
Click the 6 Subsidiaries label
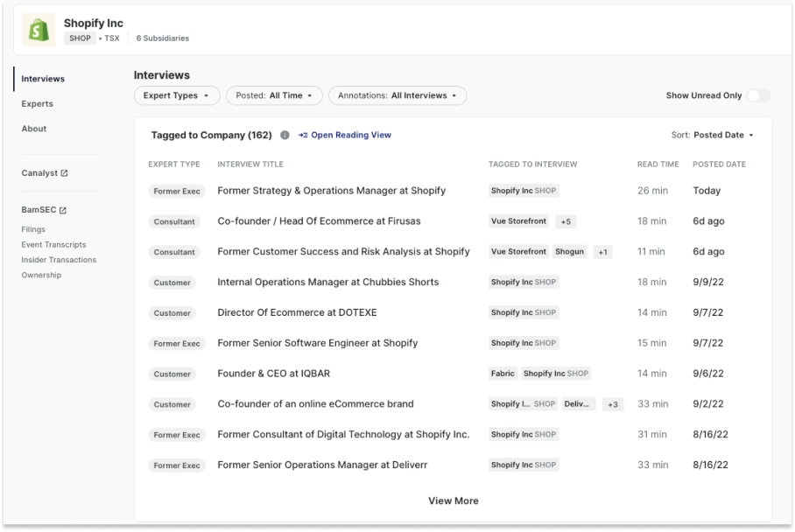tap(163, 38)
